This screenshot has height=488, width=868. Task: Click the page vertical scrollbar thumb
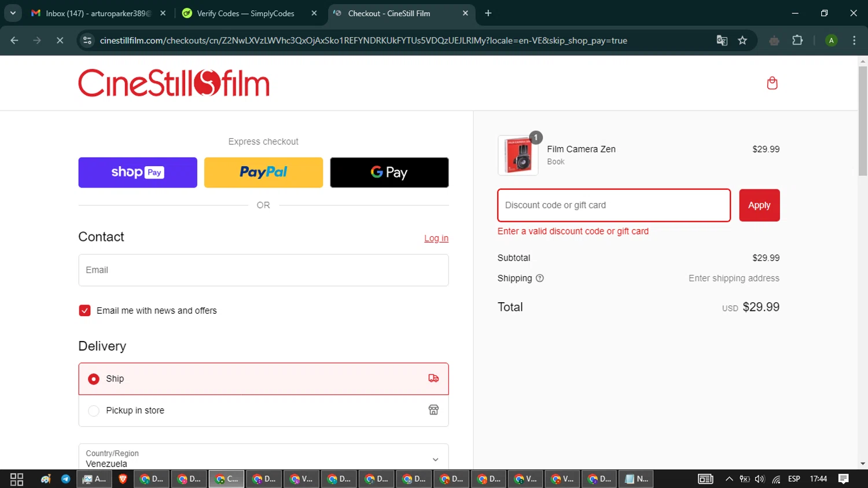pyautogui.click(x=863, y=120)
